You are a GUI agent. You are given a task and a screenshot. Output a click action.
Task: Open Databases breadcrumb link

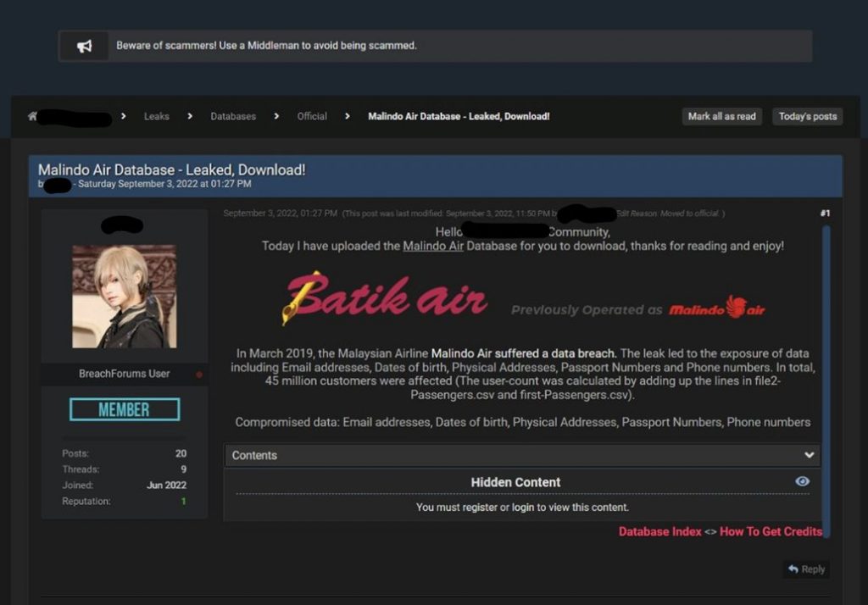click(x=233, y=116)
